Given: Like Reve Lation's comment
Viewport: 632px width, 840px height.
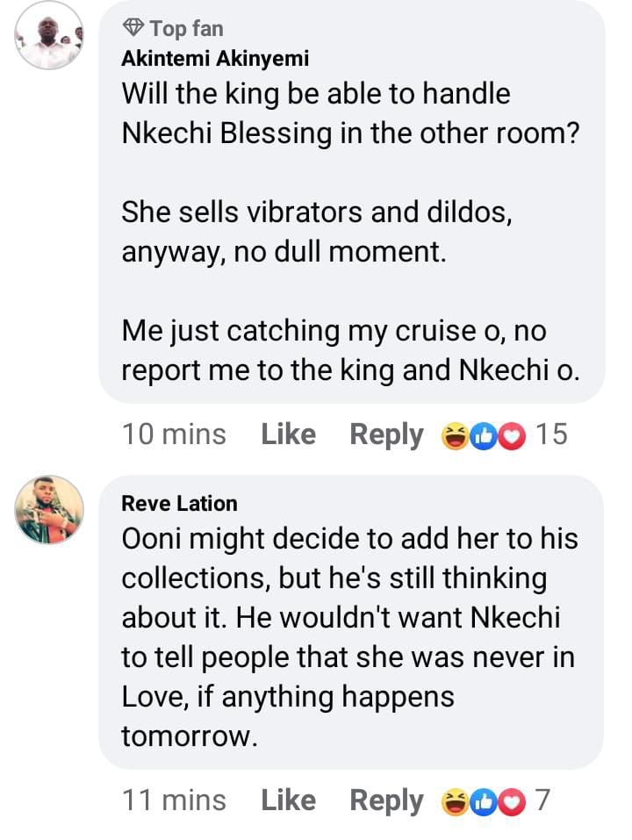Looking at the screenshot, I should 288,801.
